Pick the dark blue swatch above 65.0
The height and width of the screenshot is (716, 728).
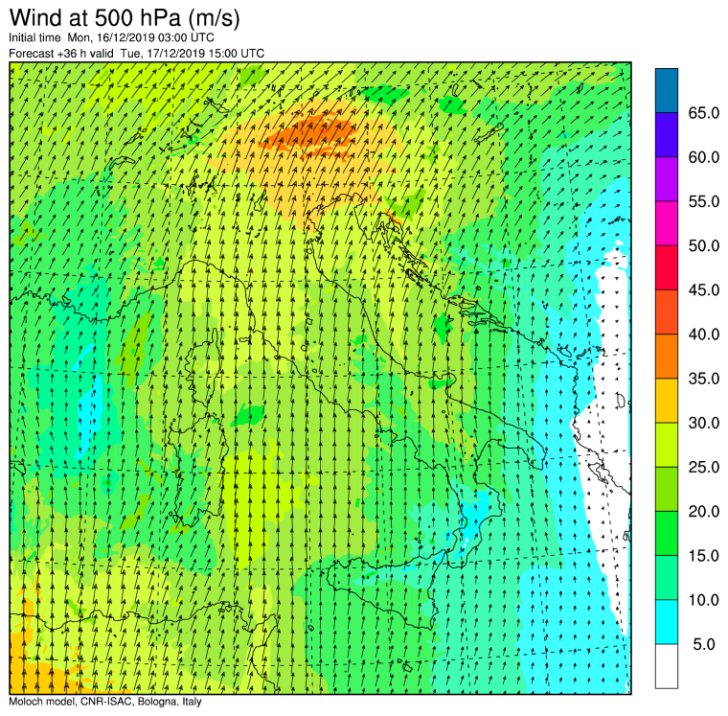point(667,91)
